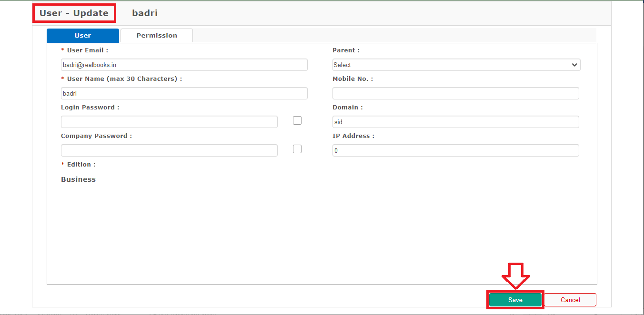Click the Company Password text box
Screen dimensions: 644x315
click(x=169, y=150)
